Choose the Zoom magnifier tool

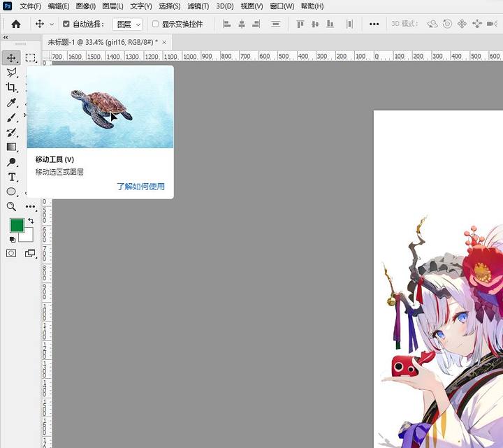coord(12,206)
